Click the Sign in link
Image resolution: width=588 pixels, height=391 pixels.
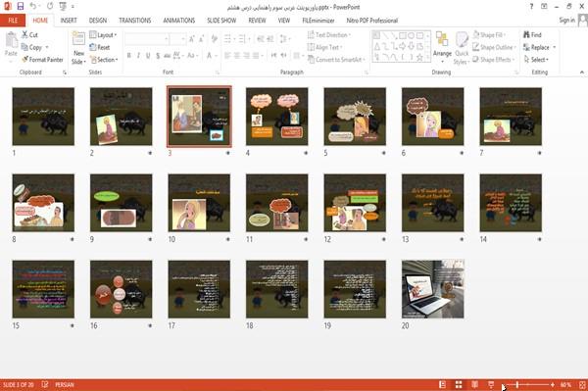(x=566, y=21)
